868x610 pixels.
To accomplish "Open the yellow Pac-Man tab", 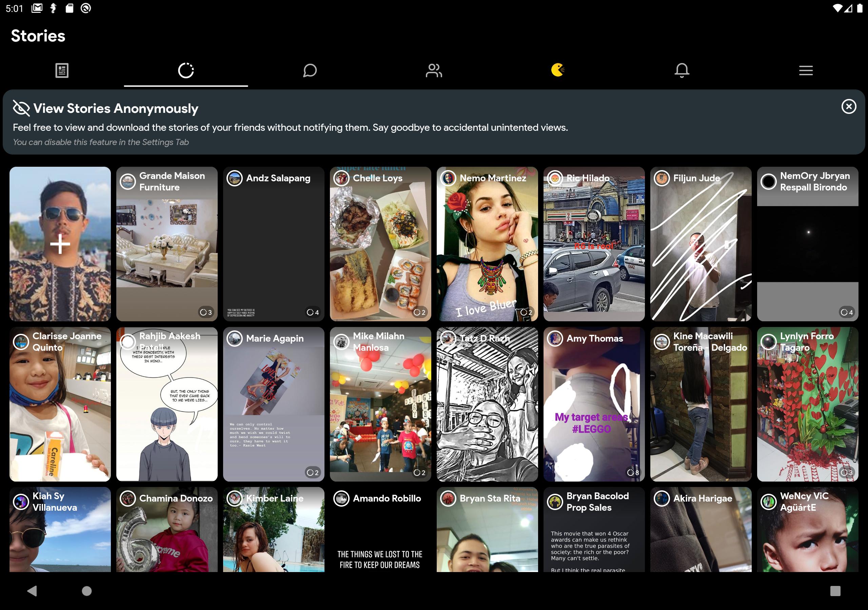I will point(558,70).
